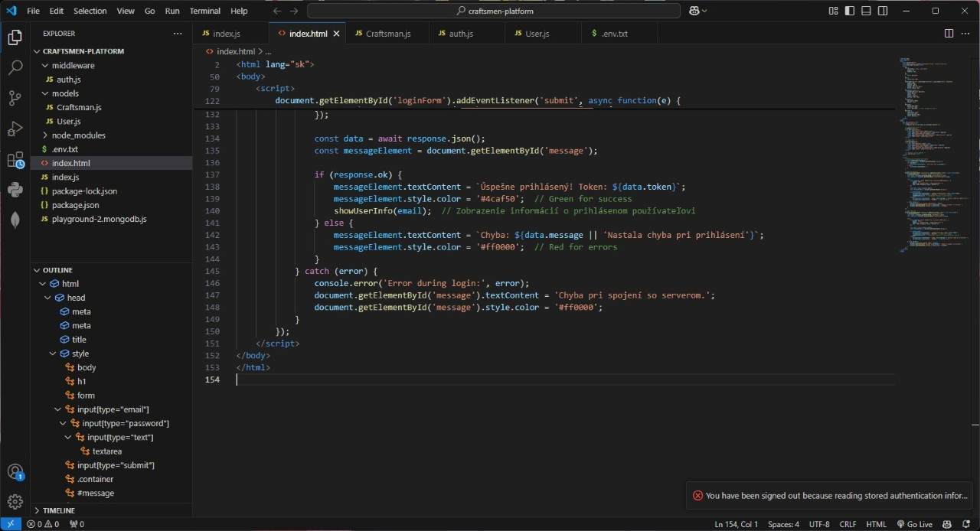The width and height of the screenshot is (980, 531).
Task: Collapse the input[type="password"] outline node
Action: (64, 423)
